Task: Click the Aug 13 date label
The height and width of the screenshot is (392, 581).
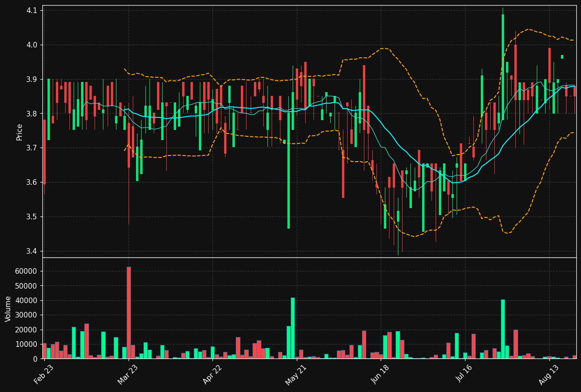Action: 548,374
